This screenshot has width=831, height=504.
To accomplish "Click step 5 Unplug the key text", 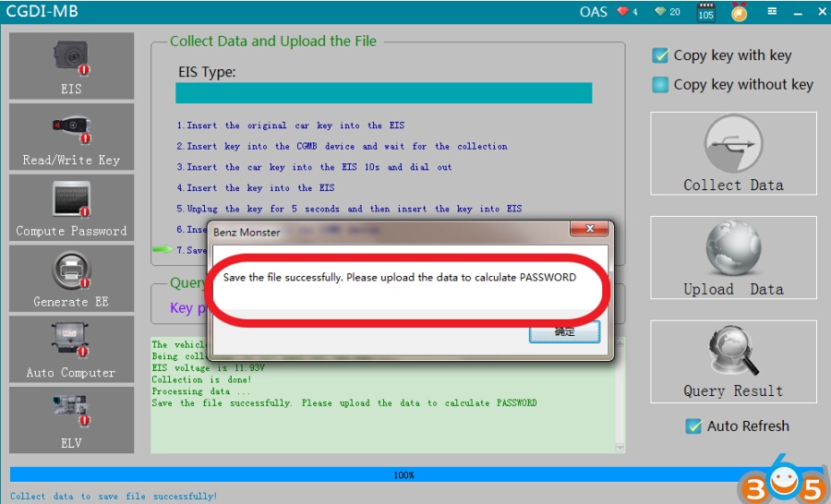I will click(349, 209).
